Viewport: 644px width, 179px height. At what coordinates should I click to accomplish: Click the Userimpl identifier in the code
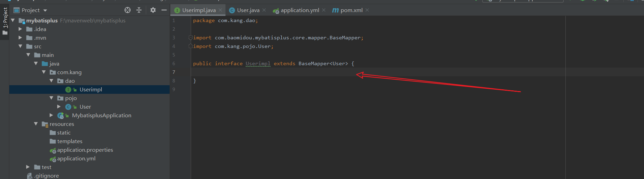coord(258,63)
